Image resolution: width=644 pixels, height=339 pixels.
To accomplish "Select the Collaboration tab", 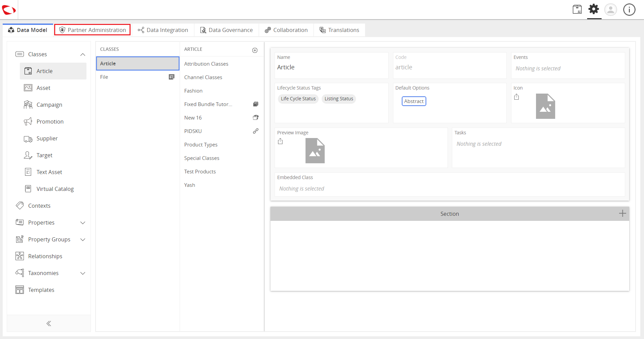I will tap(286, 30).
